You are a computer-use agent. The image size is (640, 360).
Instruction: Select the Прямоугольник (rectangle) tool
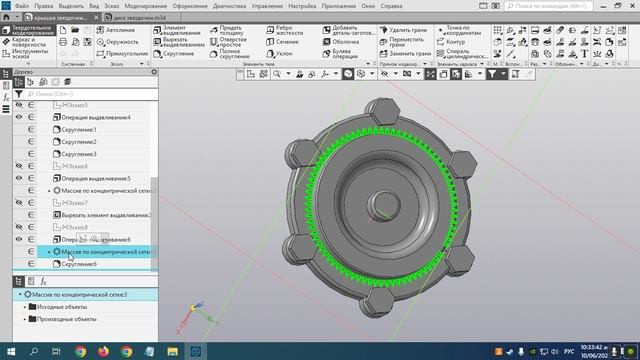122,53
